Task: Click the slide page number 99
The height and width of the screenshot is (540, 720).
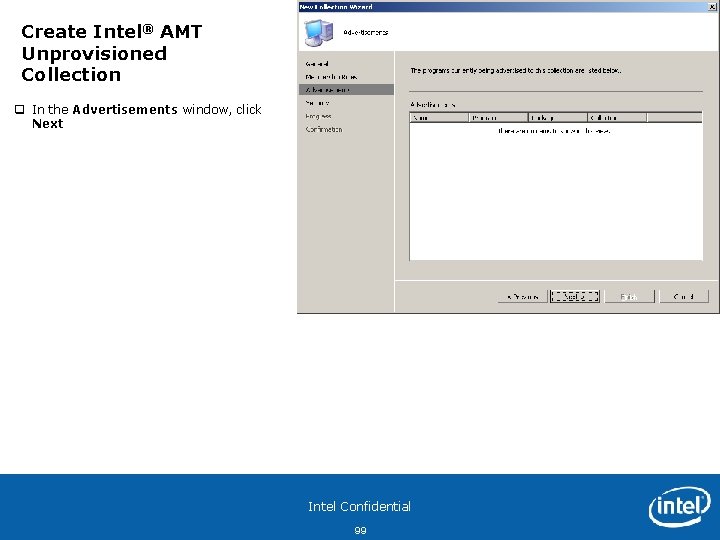Action: point(360,530)
